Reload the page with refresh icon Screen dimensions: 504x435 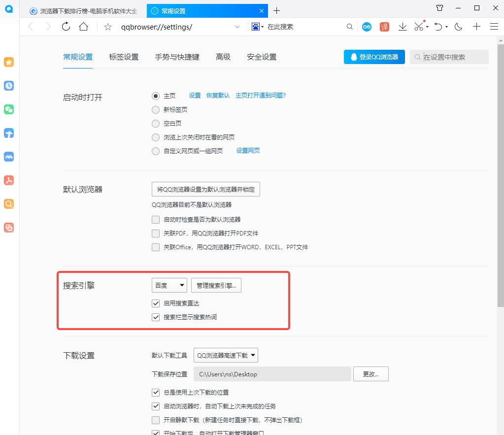[66, 27]
